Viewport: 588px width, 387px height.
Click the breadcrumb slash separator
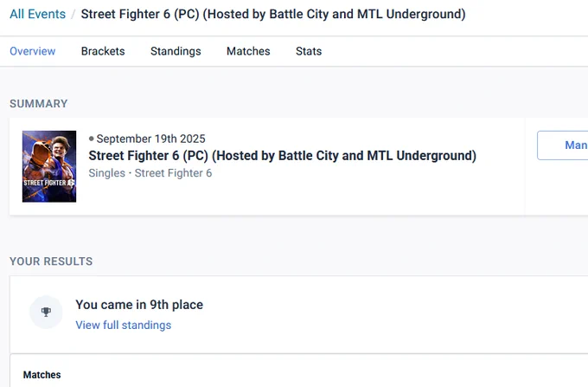[73, 14]
